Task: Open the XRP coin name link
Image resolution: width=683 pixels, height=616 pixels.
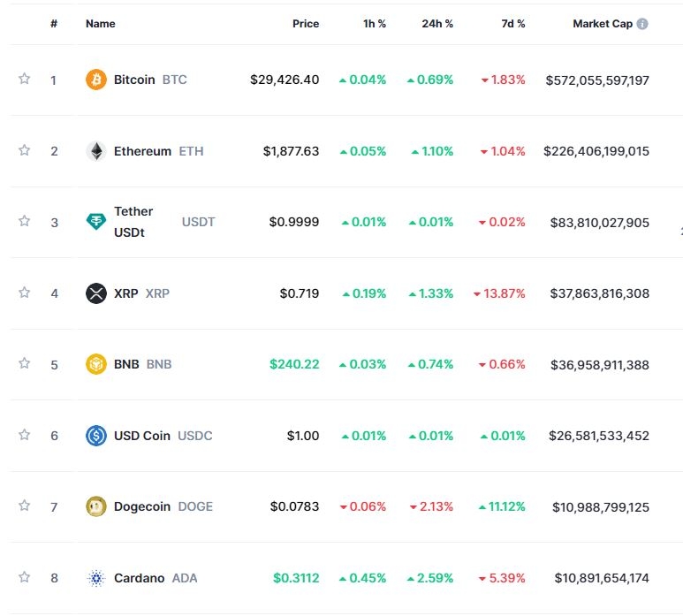Action: (126, 293)
